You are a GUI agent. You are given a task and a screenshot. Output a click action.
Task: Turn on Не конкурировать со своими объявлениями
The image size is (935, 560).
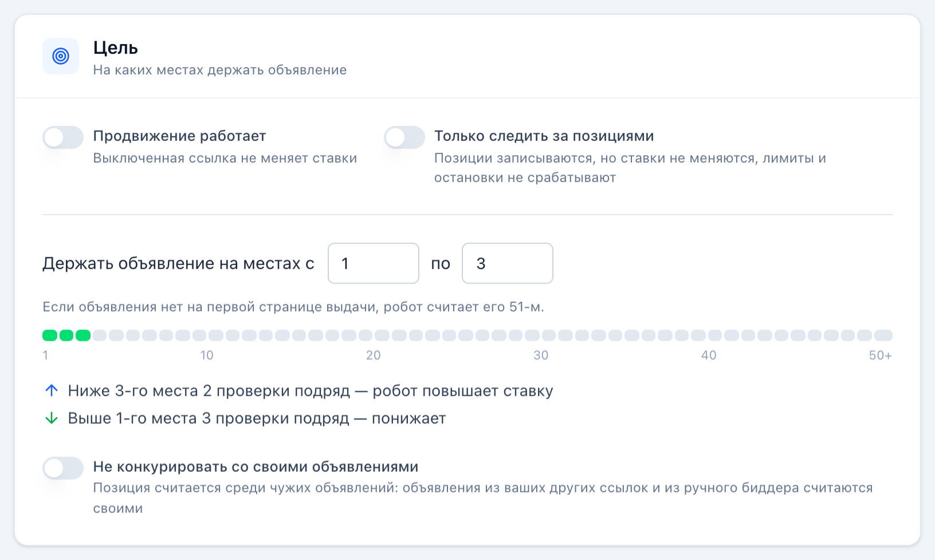tap(63, 468)
